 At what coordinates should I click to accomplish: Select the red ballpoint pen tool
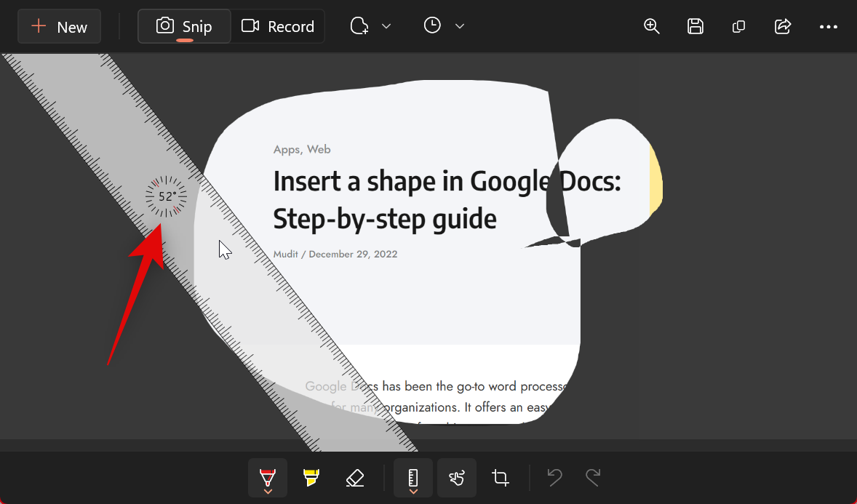pyautogui.click(x=268, y=478)
